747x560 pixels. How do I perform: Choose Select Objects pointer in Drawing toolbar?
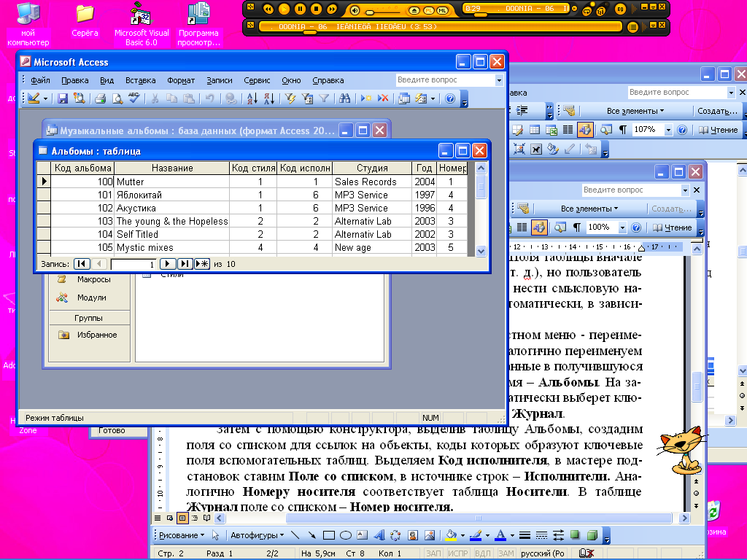click(215, 535)
